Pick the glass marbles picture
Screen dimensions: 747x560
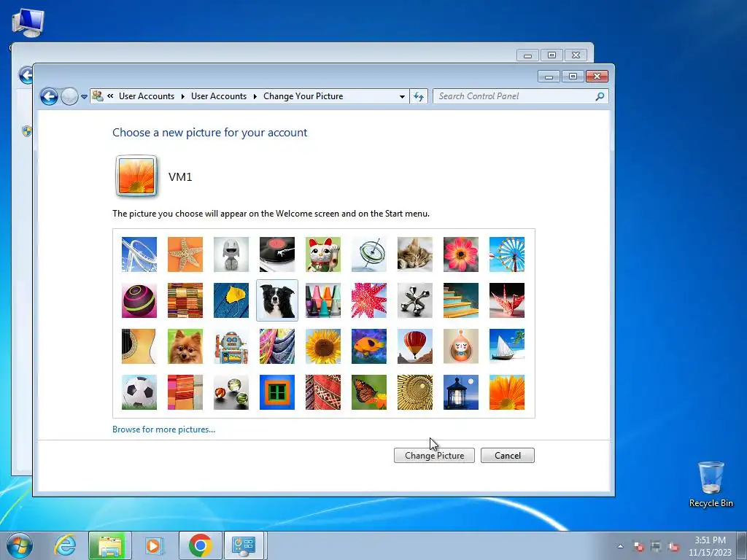click(x=231, y=392)
